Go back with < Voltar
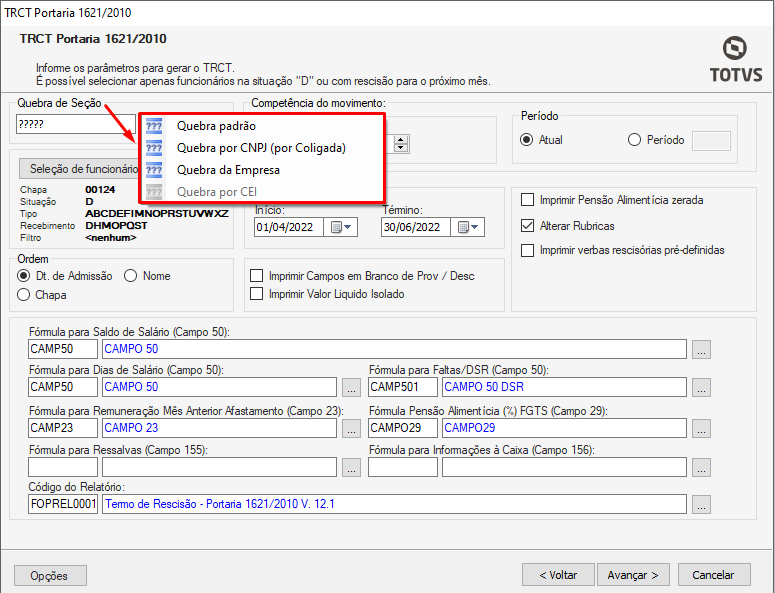Image resolution: width=775 pixels, height=593 pixels. point(558,575)
